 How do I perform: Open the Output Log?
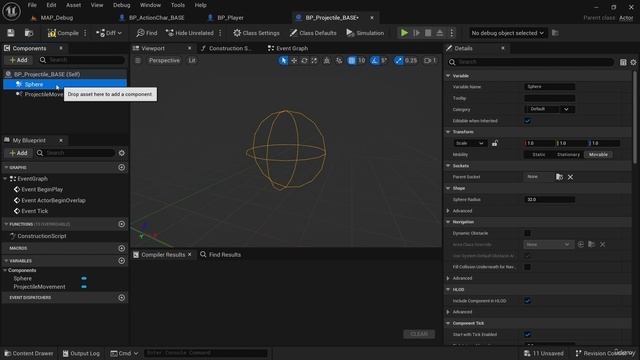tap(81, 353)
